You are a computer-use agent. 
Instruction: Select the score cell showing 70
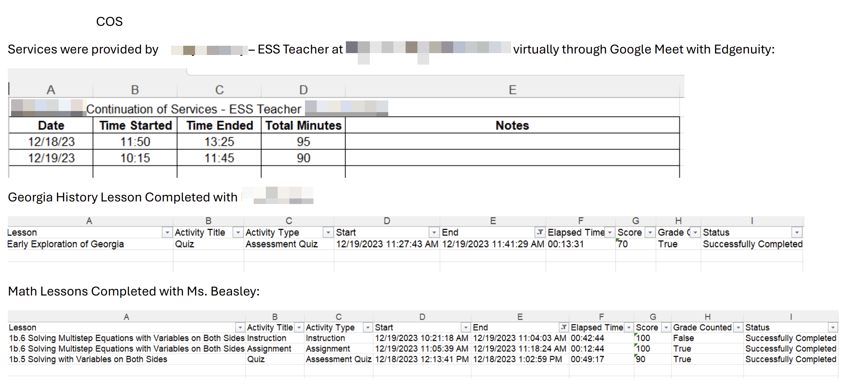(x=623, y=244)
